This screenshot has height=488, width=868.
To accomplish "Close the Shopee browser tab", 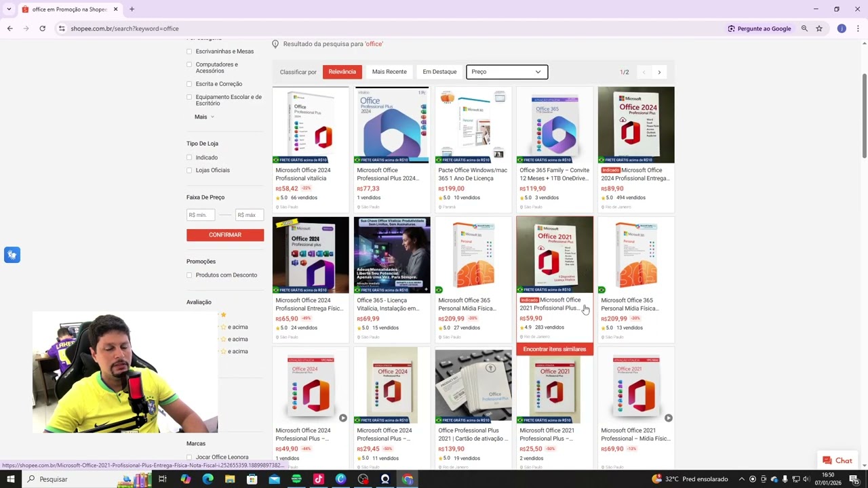I will (x=115, y=9).
